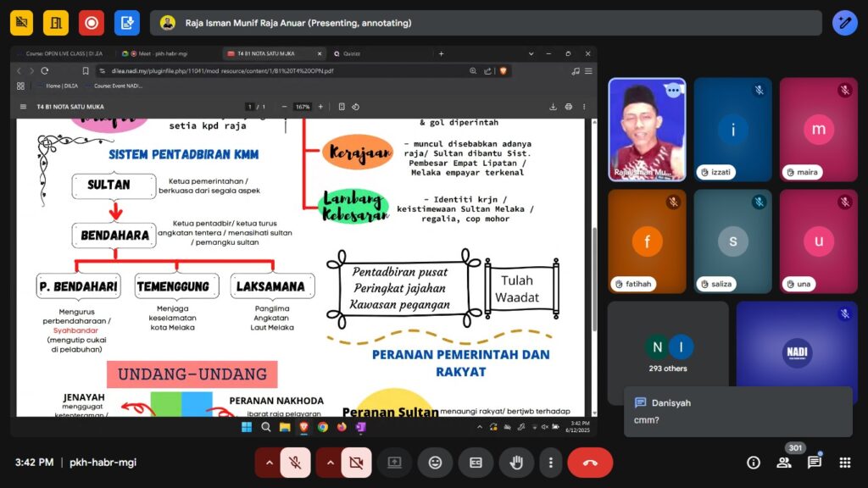Viewport: 868px width, 488px height.
Task: Open the Course: Event NADI bookmark
Action: (x=118, y=86)
